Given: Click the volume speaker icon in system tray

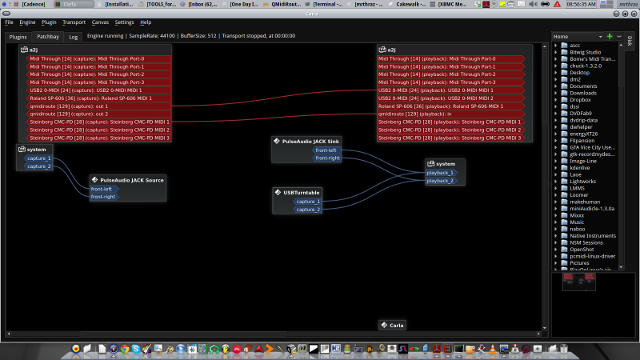Looking at the screenshot, I should [533, 4].
